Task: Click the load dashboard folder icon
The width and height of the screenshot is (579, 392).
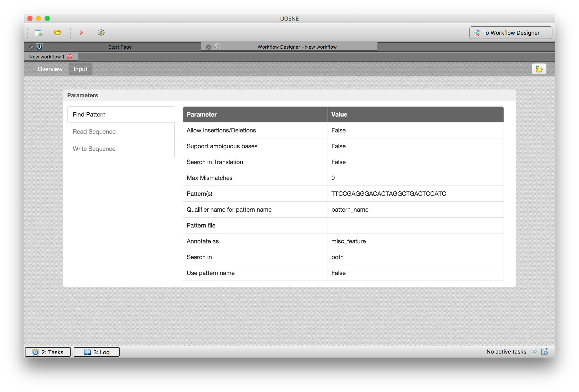Action: click(539, 69)
